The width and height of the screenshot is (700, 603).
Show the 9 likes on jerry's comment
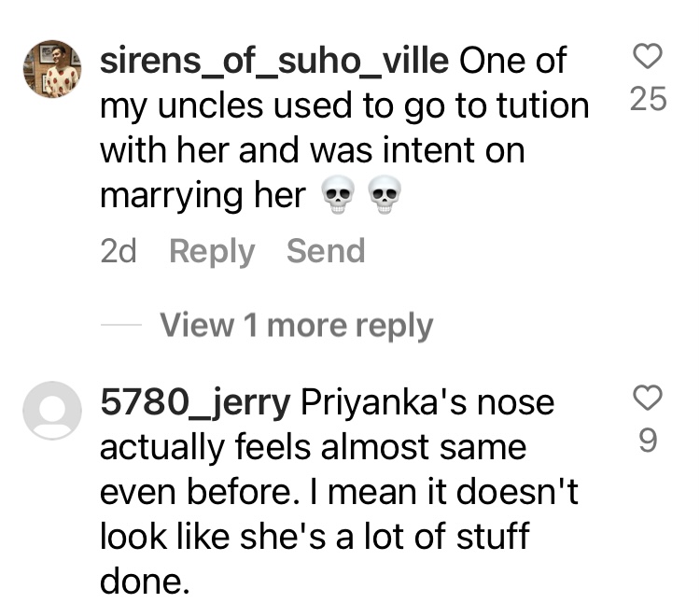[x=648, y=440]
